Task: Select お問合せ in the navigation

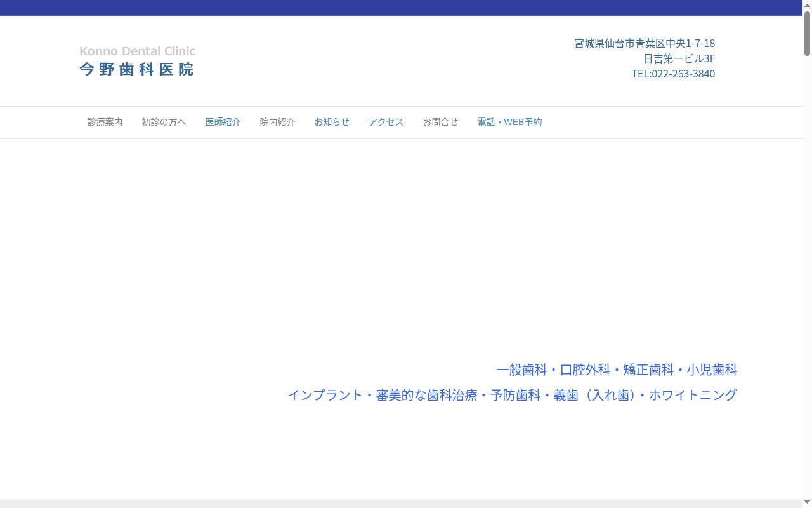Action: (440, 122)
